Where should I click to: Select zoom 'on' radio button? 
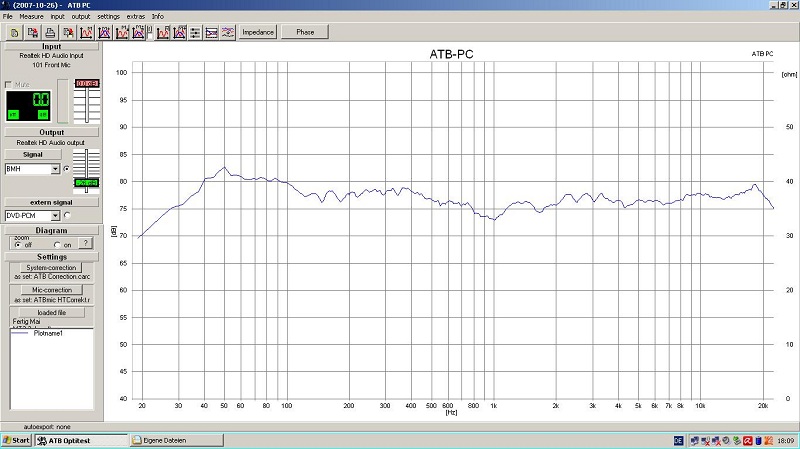tap(55, 244)
